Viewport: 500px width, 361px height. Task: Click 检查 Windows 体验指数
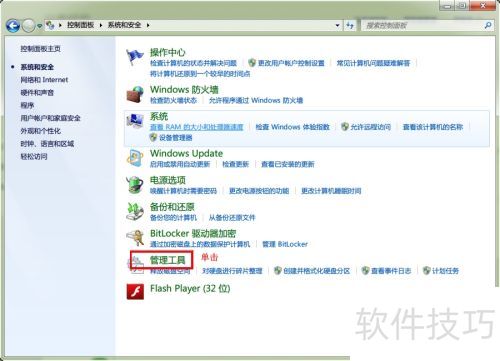click(x=293, y=127)
